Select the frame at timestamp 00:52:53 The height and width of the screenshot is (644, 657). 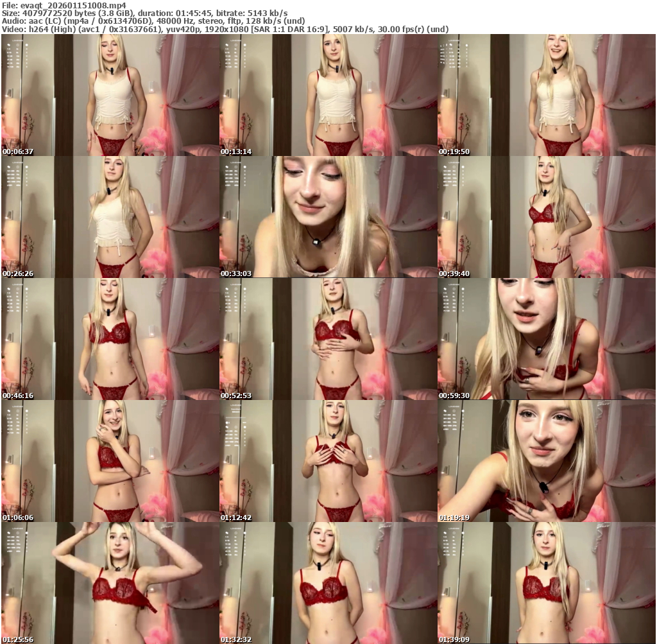coord(328,339)
